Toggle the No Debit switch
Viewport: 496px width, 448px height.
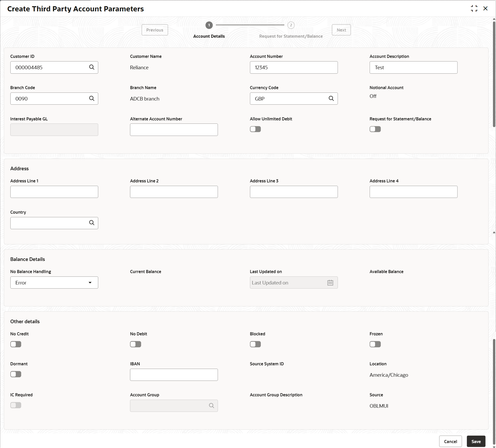click(x=135, y=344)
